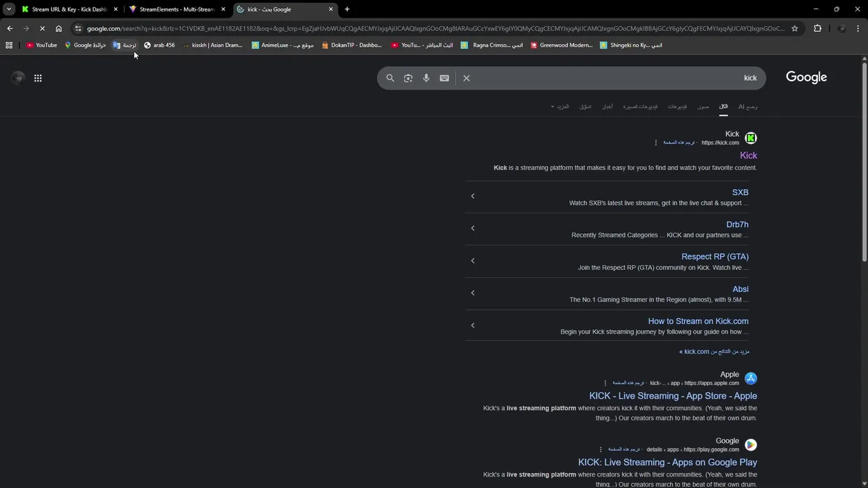868x488 pixels.
Task: Open the browser home page icon
Action: coord(58,28)
